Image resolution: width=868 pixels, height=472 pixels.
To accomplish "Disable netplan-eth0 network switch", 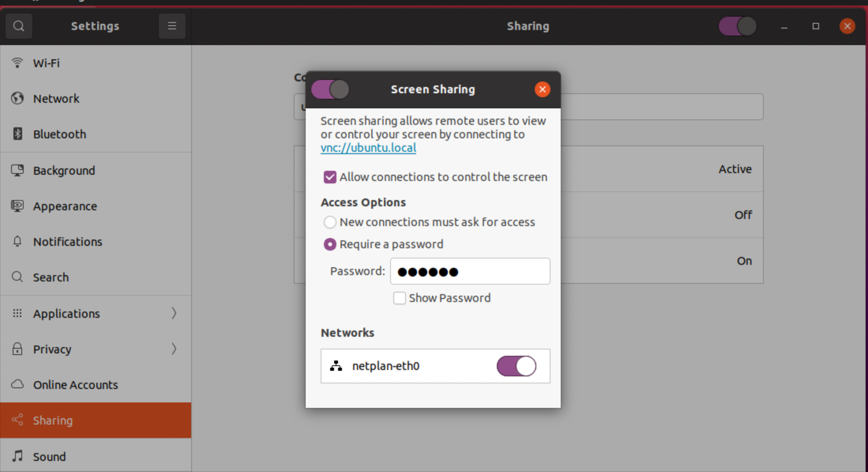I will (516, 366).
